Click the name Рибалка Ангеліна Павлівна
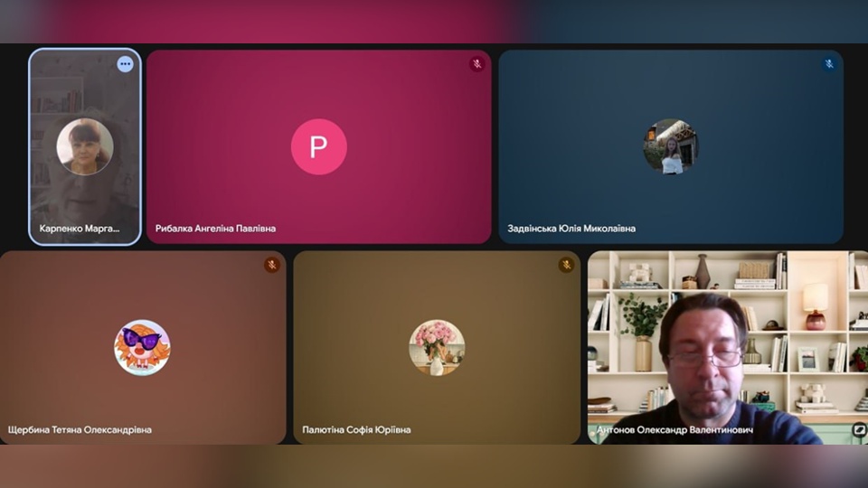The image size is (868, 488). (x=215, y=229)
